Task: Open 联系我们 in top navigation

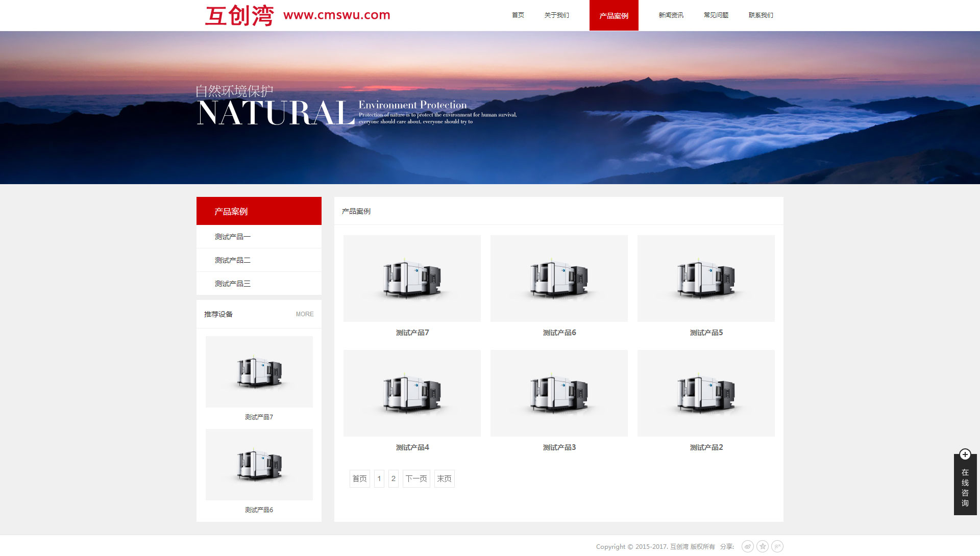Action: [761, 15]
